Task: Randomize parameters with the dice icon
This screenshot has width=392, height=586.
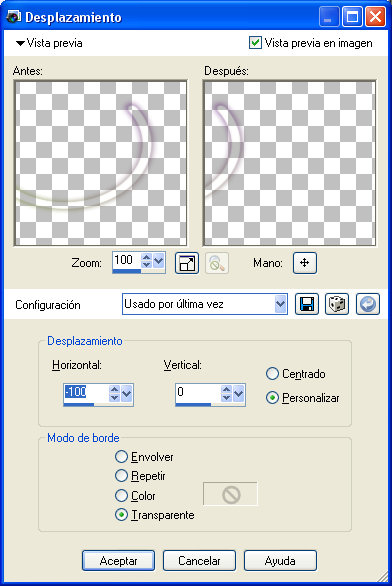Action: [337, 304]
